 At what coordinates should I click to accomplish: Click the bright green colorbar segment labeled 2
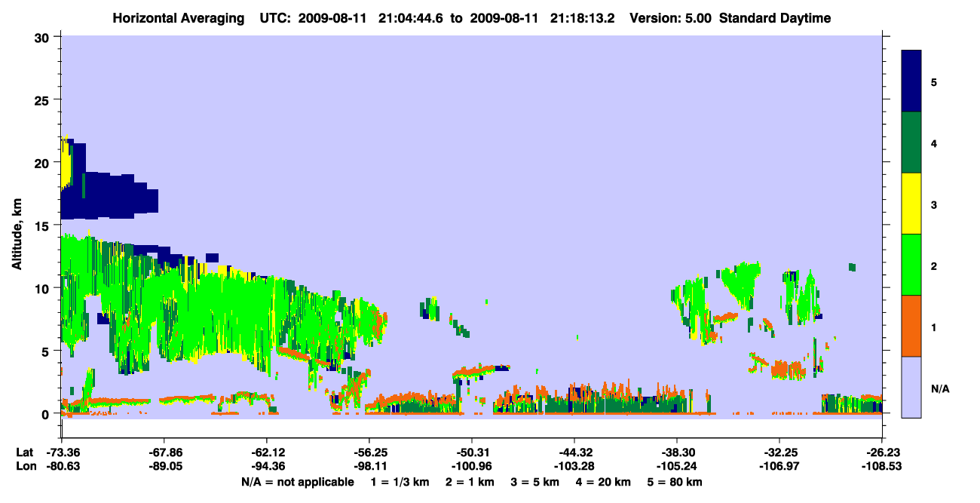point(911,265)
